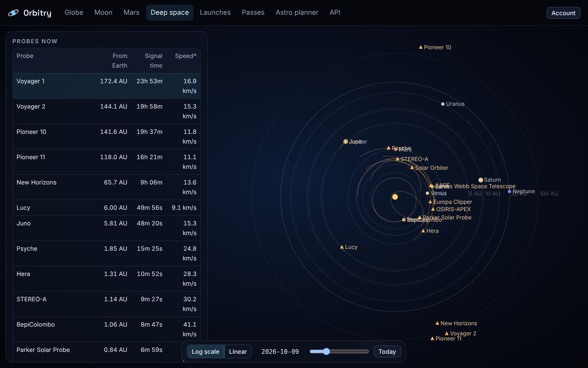Select the Parker Solar Probe map marker
The image size is (588, 368).
(x=419, y=218)
